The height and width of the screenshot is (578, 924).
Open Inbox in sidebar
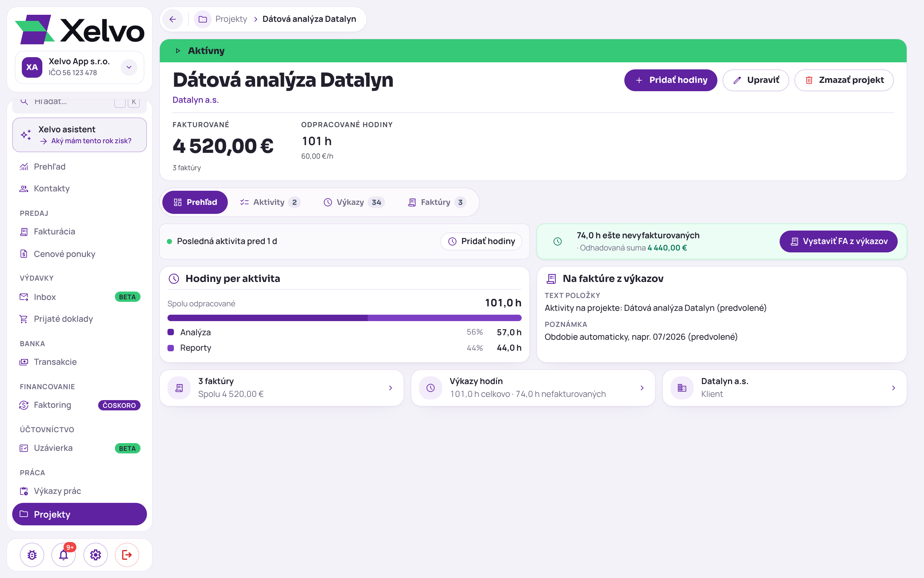[x=80, y=297]
